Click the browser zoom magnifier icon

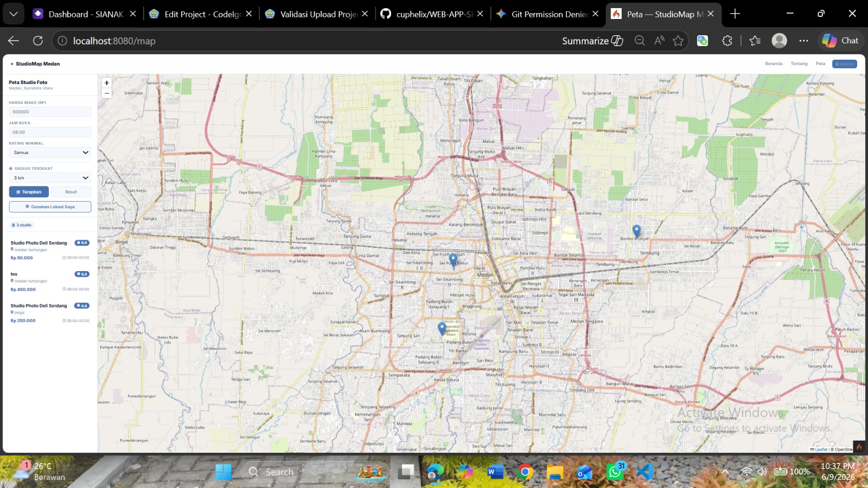pos(640,41)
